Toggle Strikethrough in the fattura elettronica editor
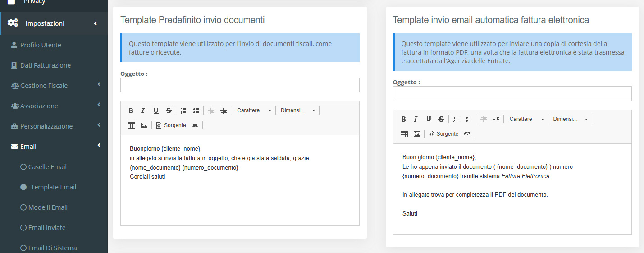The image size is (644, 253). click(441, 119)
